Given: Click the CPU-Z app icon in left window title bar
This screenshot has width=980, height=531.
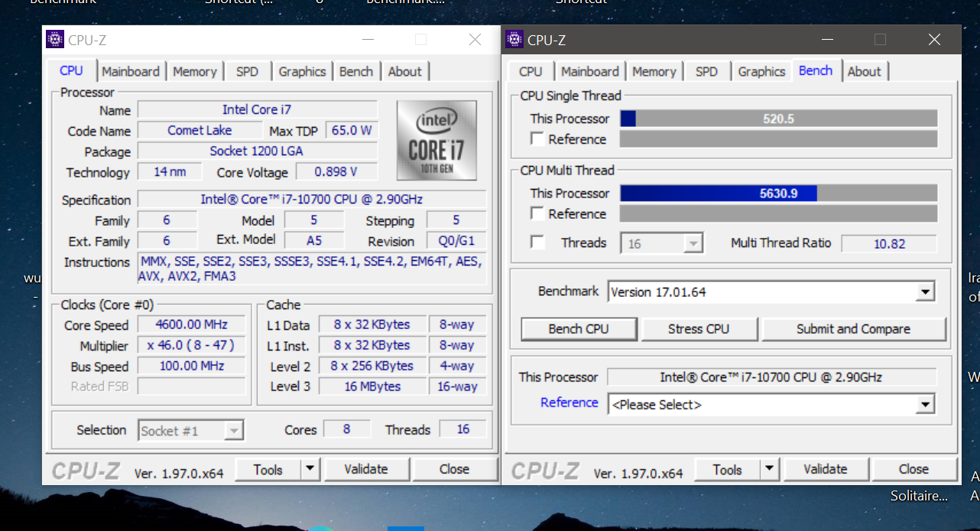Looking at the screenshot, I should coord(55,40).
